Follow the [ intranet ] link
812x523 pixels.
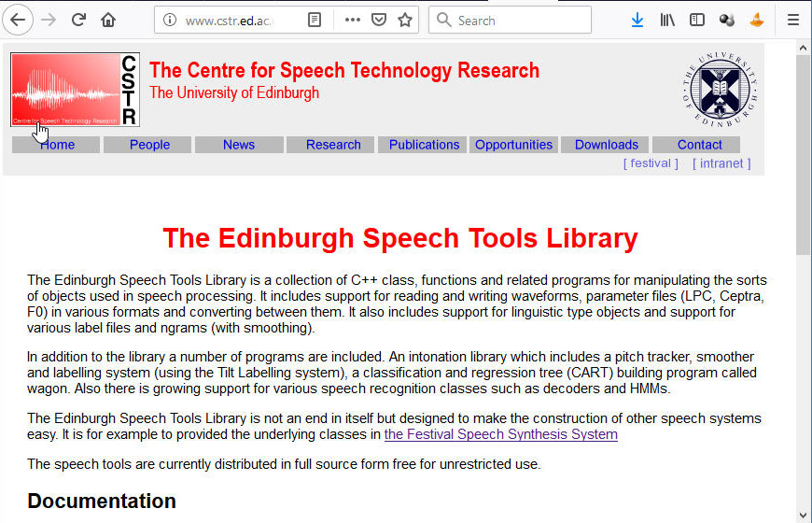tap(721, 163)
